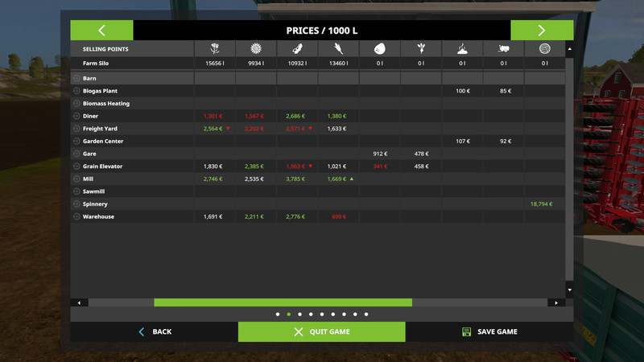Click the wool ball icon in header
644x362 pixels.
[x=544, y=49]
